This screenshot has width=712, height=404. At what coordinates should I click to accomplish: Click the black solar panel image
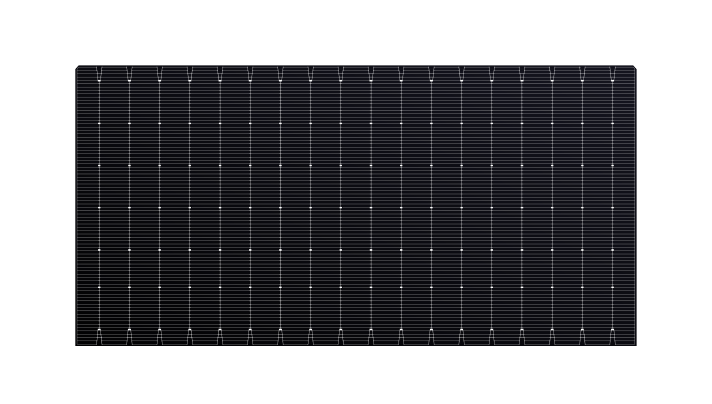point(356,205)
